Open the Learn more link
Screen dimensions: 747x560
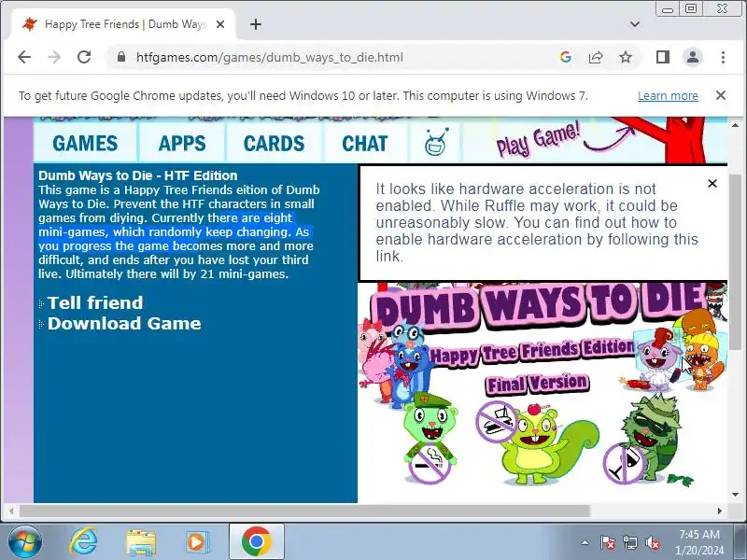(x=668, y=96)
